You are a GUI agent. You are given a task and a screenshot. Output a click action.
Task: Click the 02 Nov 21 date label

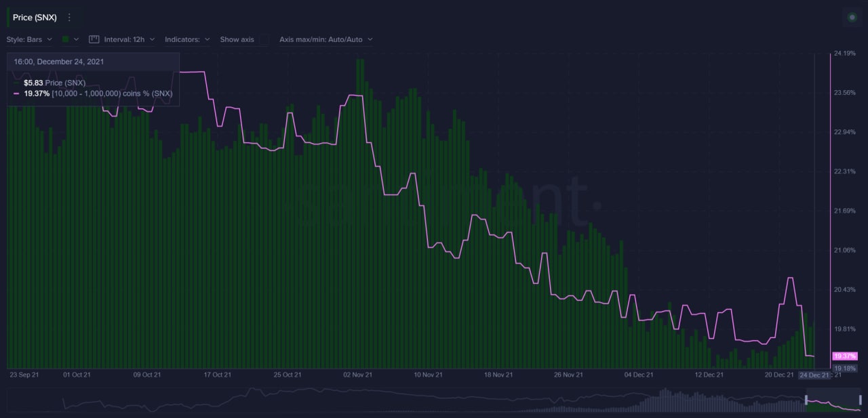(358, 375)
